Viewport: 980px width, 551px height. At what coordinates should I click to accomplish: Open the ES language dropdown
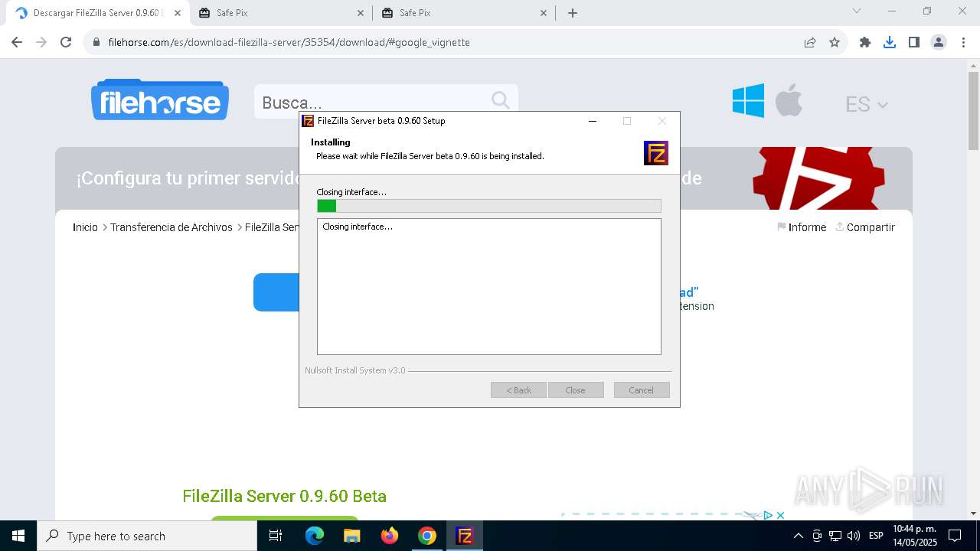(866, 104)
